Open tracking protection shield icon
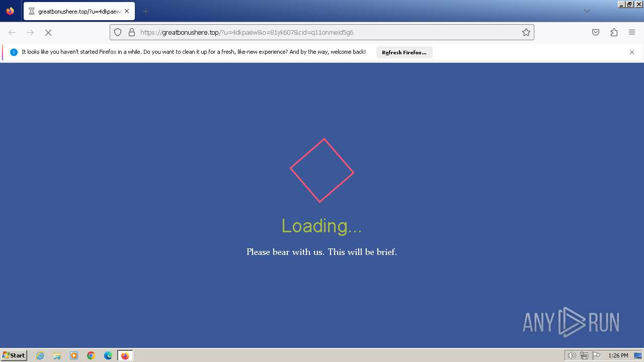The width and height of the screenshot is (644, 362). tap(118, 32)
